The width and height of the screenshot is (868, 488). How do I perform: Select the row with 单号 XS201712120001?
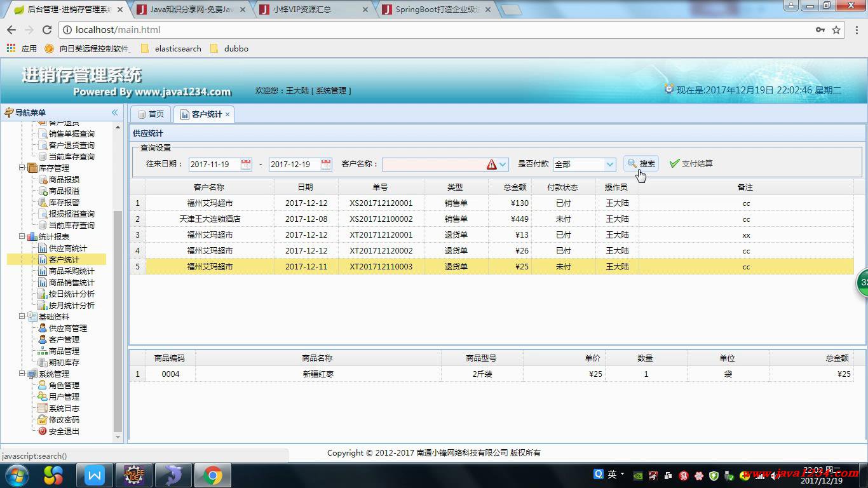(492, 203)
